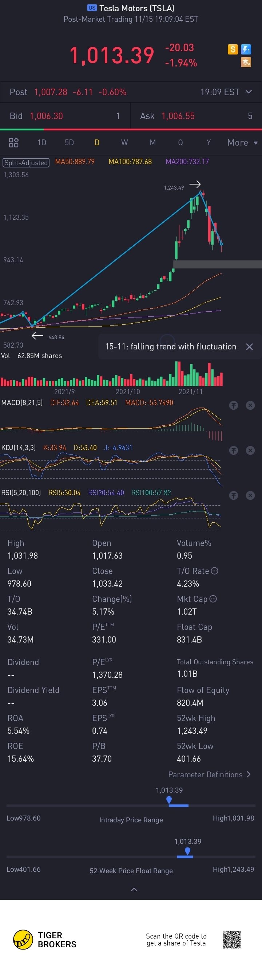Tap the 52-Week Price Float Range marker
Screen dimensions: 262x980
(x=187, y=851)
